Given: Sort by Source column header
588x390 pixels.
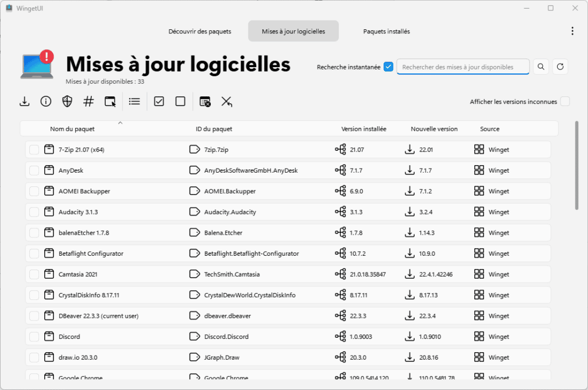Looking at the screenshot, I should click(490, 129).
